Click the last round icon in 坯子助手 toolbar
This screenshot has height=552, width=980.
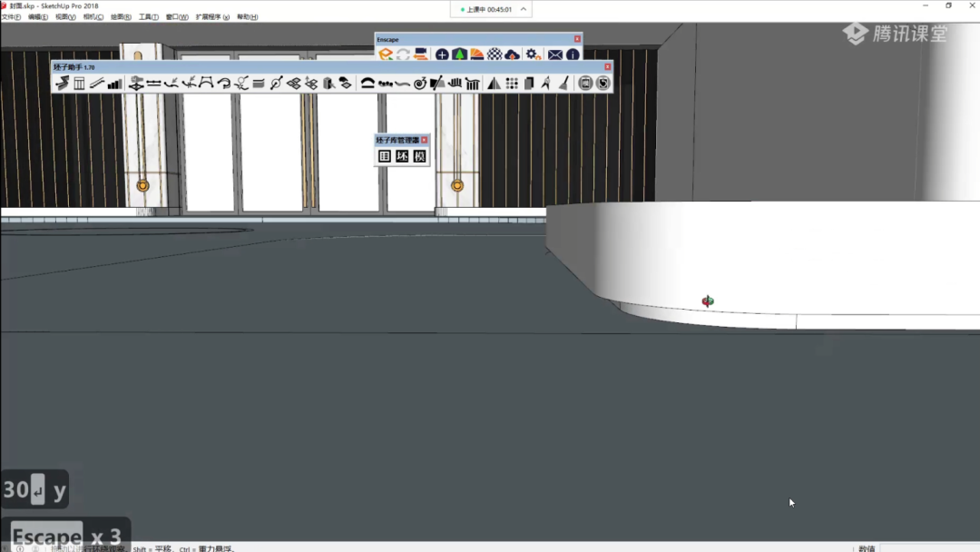(603, 84)
